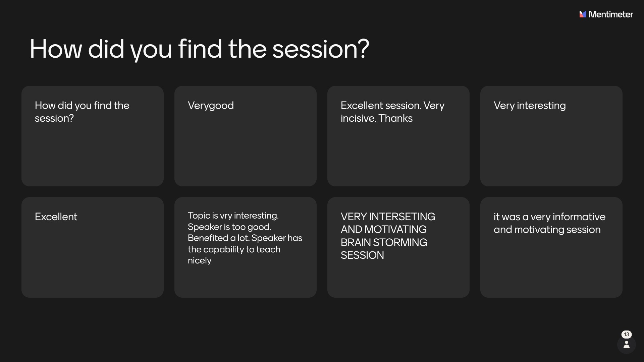Viewport: 644px width, 362px height.
Task: Click the main question heading text
Action: 199,49
